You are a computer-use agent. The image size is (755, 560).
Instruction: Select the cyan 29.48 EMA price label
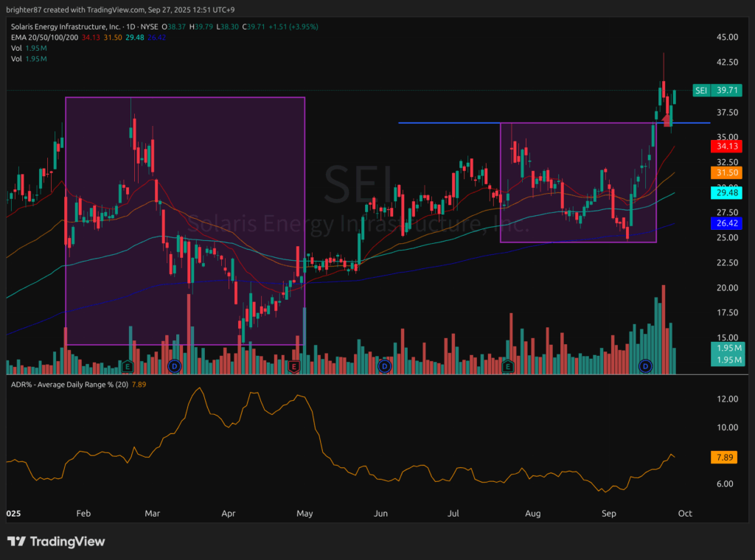pyautogui.click(x=726, y=193)
